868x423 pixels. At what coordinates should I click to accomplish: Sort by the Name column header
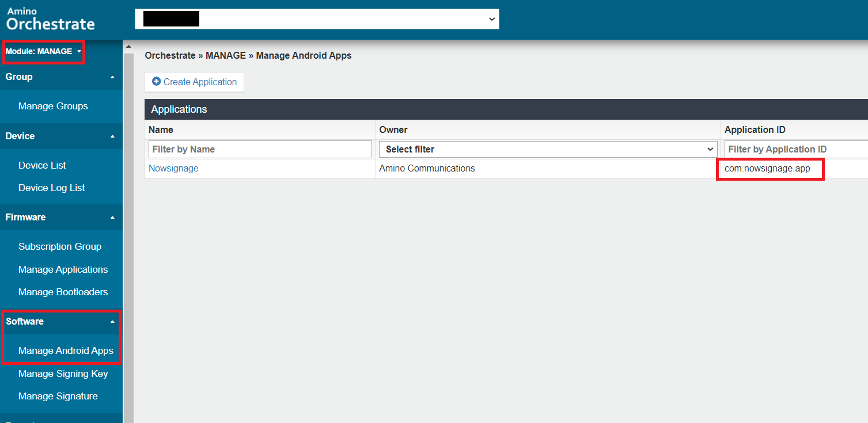pos(161,129)
